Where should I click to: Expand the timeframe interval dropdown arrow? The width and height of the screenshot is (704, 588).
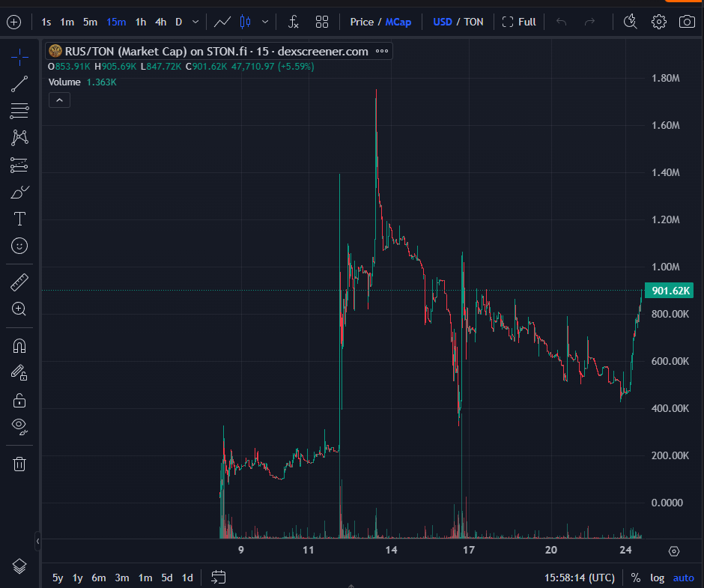click(x=195, y=22)
